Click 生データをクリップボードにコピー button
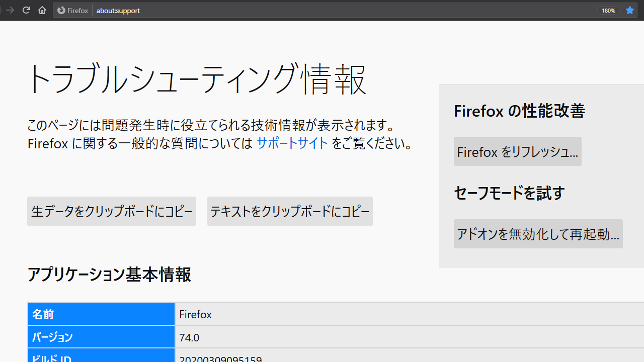Screen dimensions: 644x362 tap(112, 211)
